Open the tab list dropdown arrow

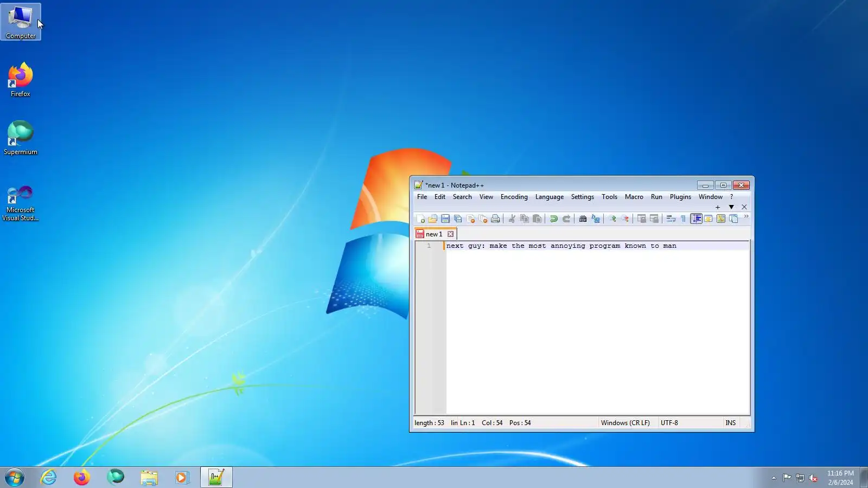(x=731, y=207)
